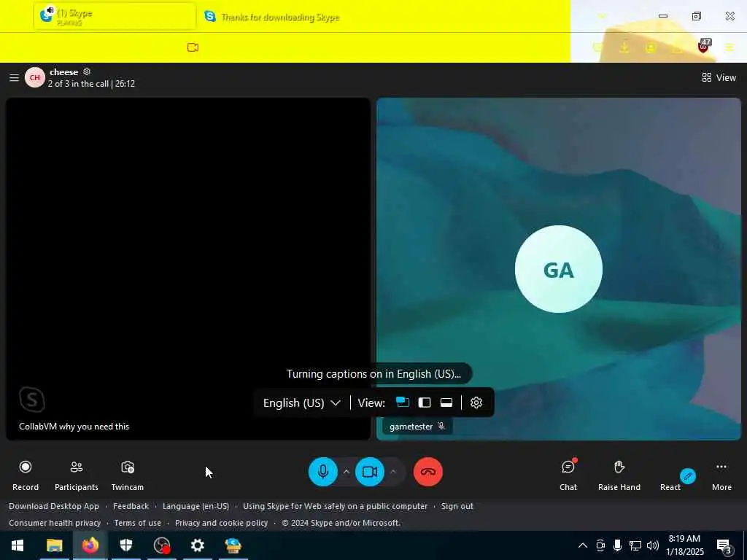Viewport: 747px width, 560px height.
Task: Click the GA participant avatar
Action: pyautogui.click(x=558, y=269)
